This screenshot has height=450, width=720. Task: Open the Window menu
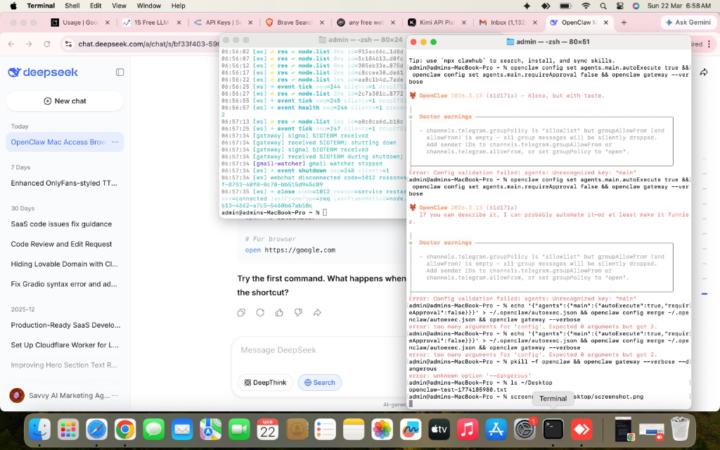pos(149,6)
